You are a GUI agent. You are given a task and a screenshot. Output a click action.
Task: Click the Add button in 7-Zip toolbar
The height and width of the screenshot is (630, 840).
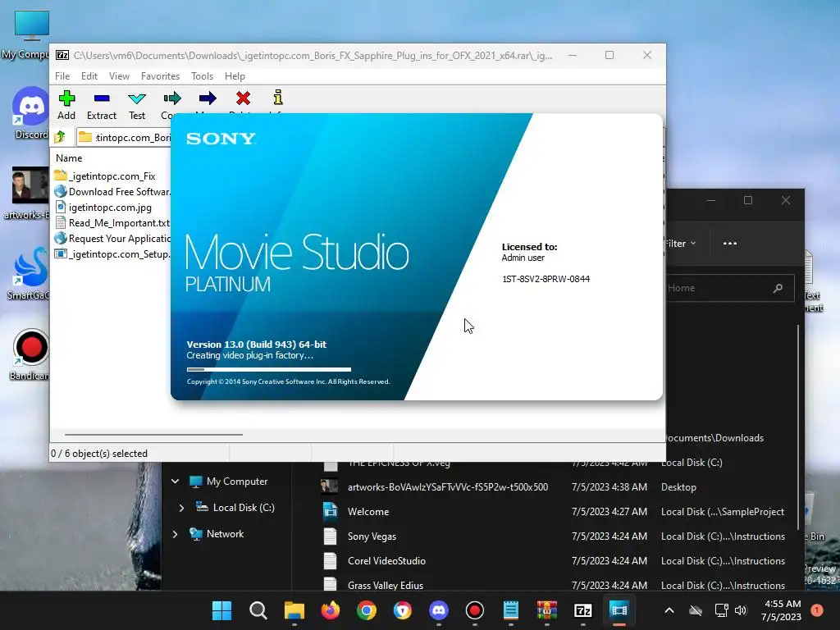pos(66,105)
